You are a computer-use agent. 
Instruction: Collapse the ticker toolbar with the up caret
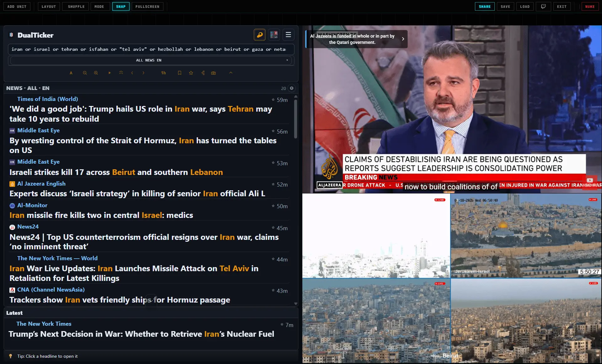[x=231, y=73]
